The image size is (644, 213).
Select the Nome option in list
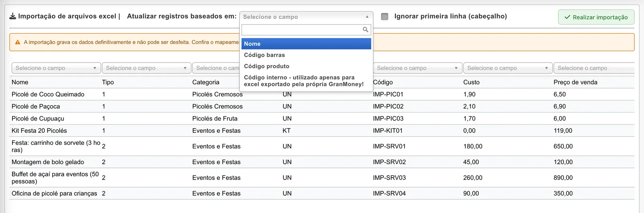[x=306, y=44]
